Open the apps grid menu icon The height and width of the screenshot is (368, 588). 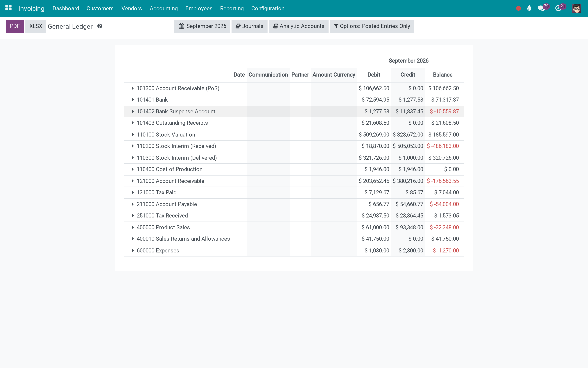(8, 8)
